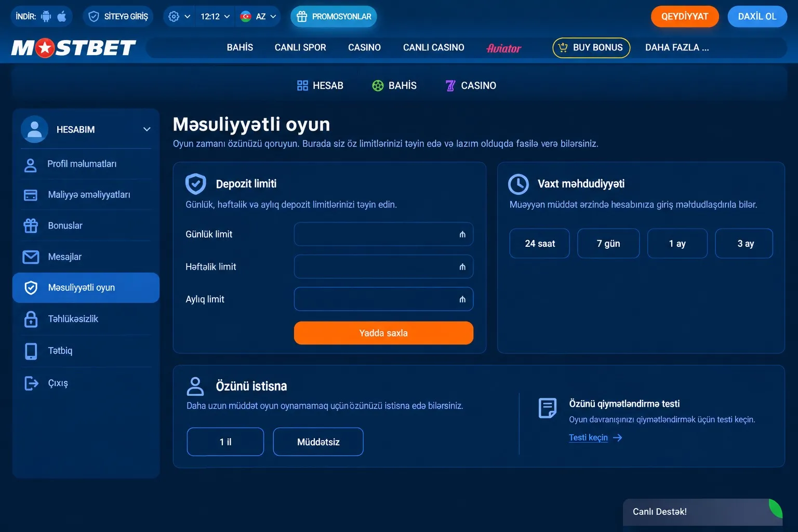Open the Testi keçin link
This screenshot has height=532, width=798.
(595, 437)
